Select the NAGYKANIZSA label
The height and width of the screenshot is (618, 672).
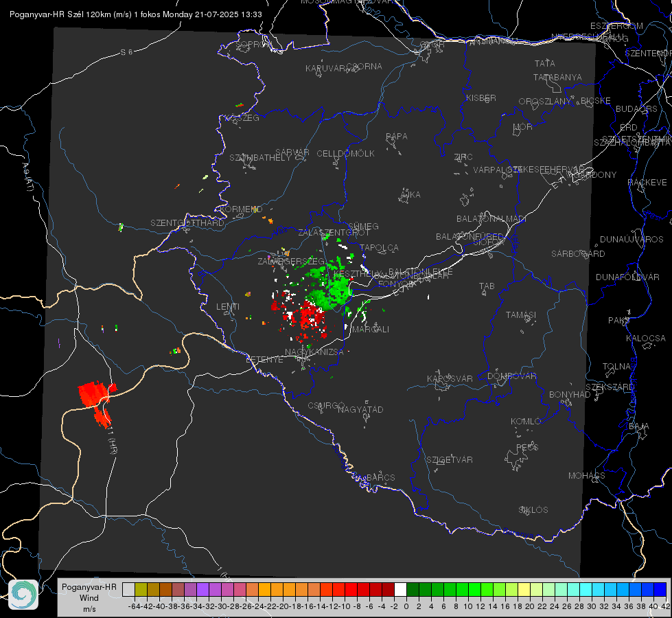(314, 352)
